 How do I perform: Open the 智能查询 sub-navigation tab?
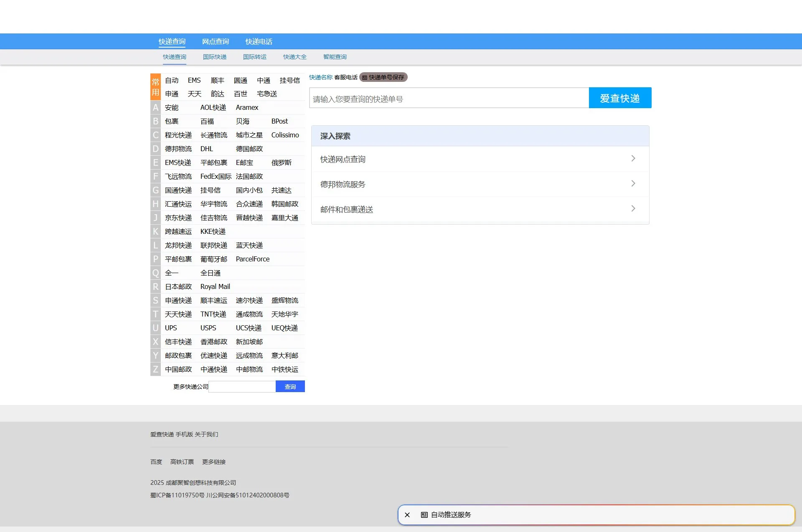click(335, 57)
